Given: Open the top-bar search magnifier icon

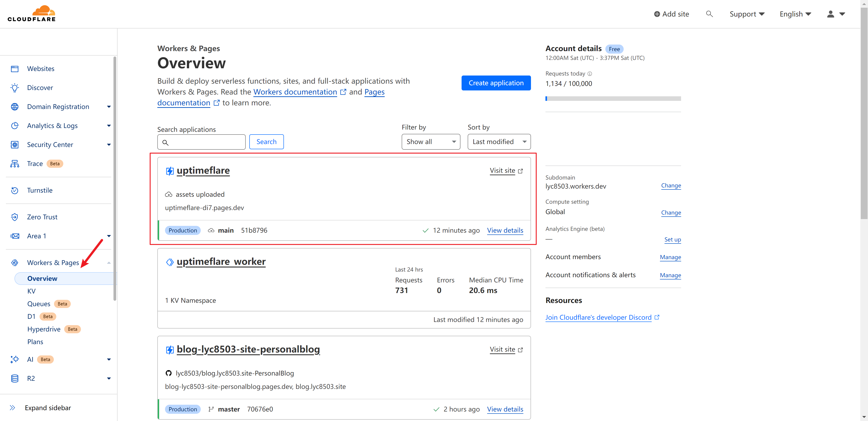Looking at the screenshot, I should 709,14.
